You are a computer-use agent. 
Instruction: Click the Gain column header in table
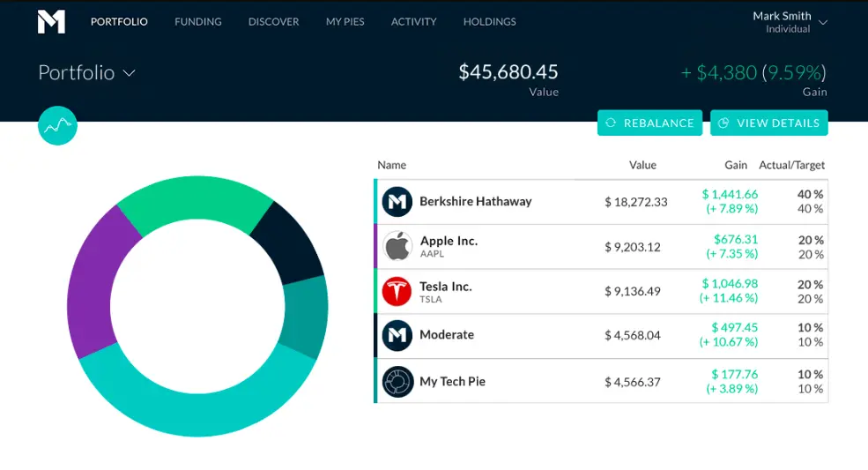pyautogui.click(x=736, y=165)
